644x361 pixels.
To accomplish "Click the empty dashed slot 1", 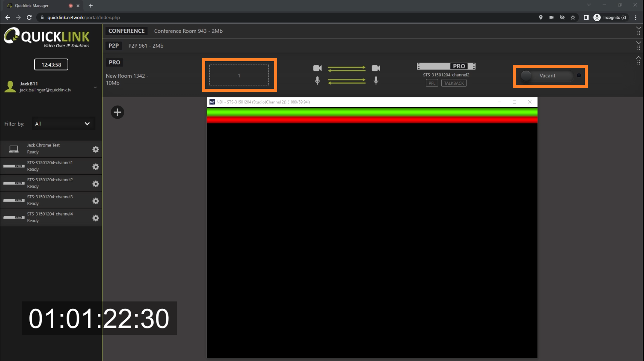I will [239, 75].
